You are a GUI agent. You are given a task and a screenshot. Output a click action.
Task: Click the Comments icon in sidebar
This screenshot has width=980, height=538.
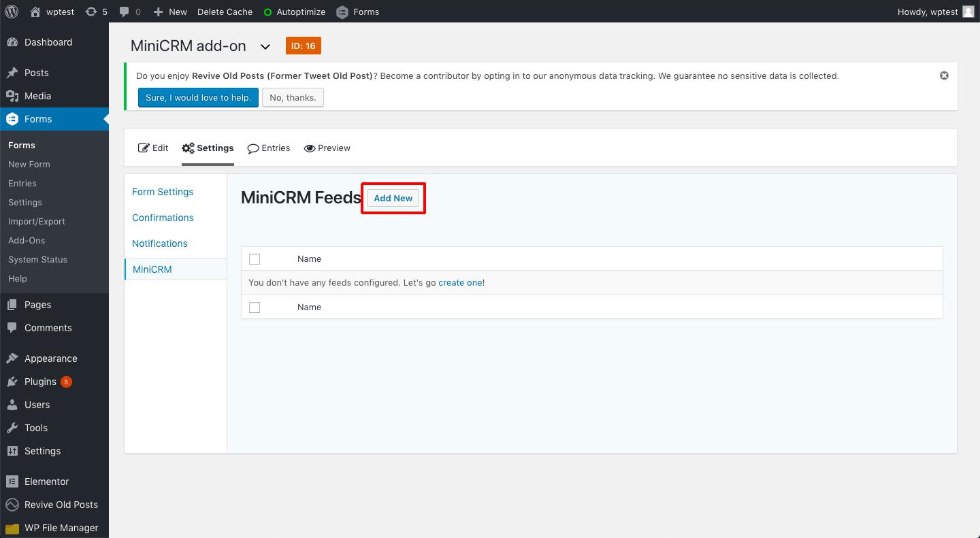pyautogui.click(x=12, y=328)
